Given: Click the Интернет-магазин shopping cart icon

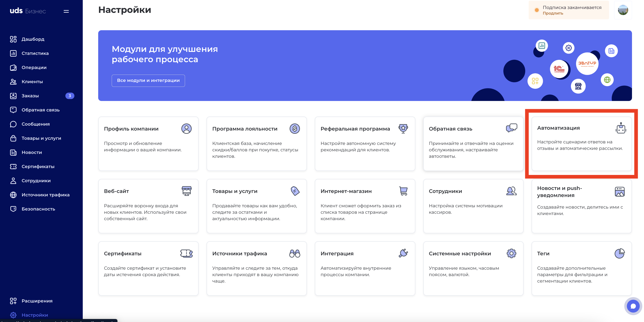Looking at the screenshot, I should [x=403, y=191].
